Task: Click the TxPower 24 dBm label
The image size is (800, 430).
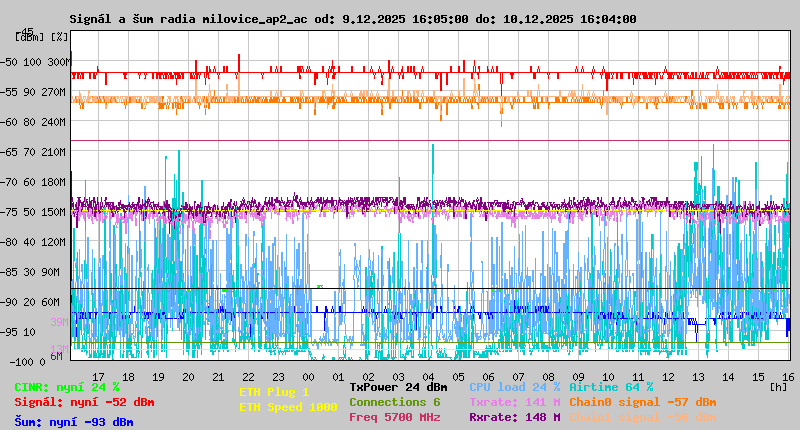Action: pos(398,387)
